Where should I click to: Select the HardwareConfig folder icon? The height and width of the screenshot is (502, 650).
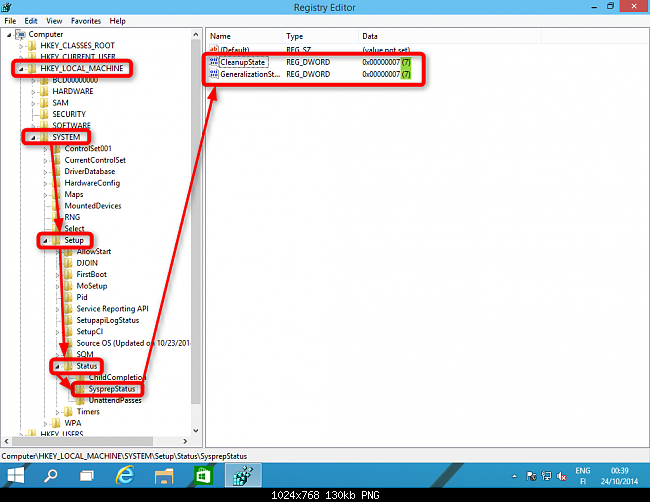[x=57, y=183]
